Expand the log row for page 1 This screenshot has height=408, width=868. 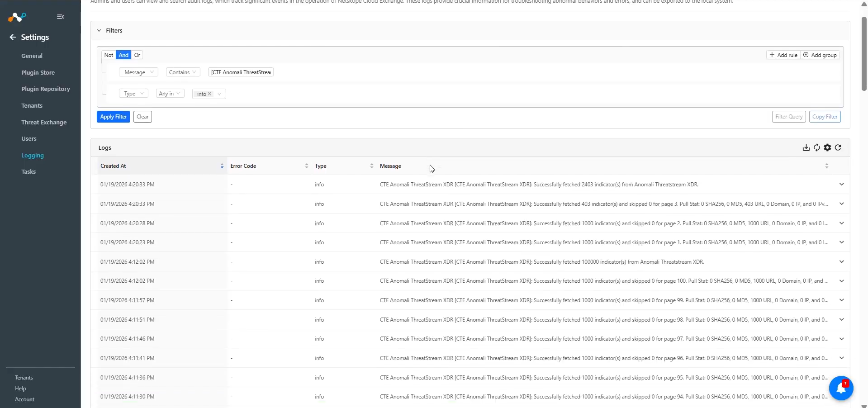[x=841, y=242]
